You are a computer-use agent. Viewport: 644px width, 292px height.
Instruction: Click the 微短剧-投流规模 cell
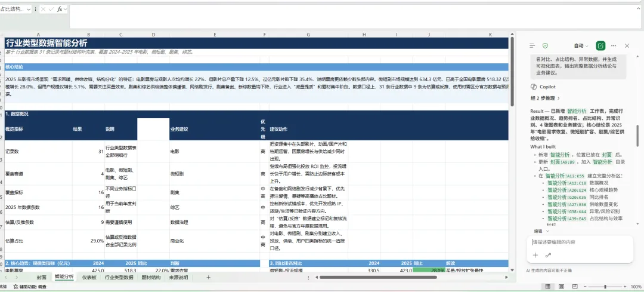click(x=308, y=270)
